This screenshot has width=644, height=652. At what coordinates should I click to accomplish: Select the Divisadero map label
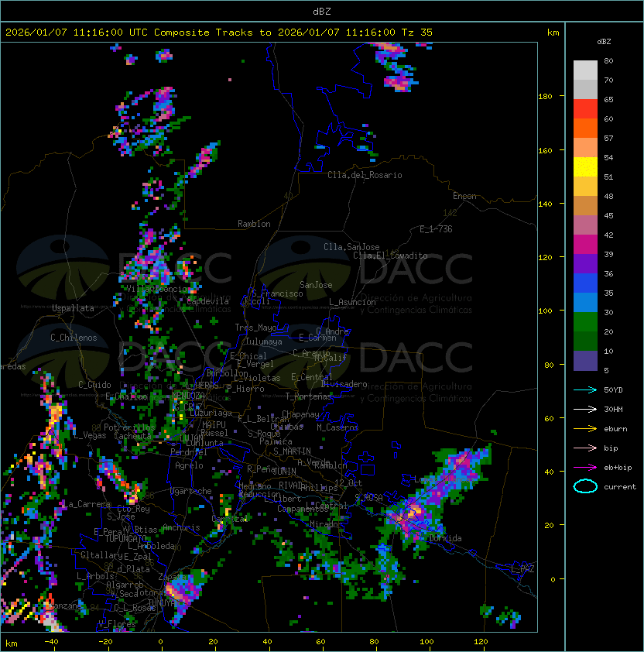pos(344,384)
